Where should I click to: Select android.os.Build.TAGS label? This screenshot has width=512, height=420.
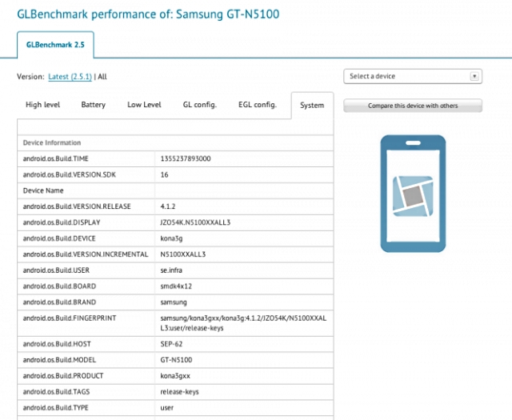click(x=56, y=392)
